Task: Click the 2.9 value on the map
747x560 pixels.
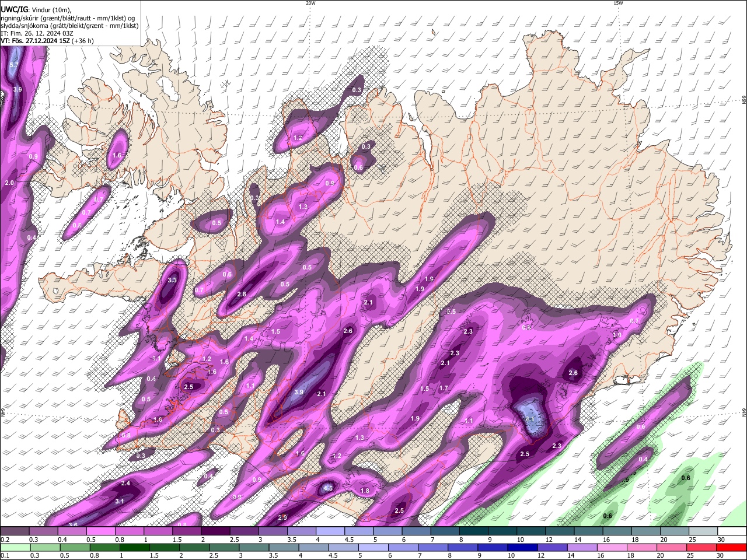Action: coord(282,517)
